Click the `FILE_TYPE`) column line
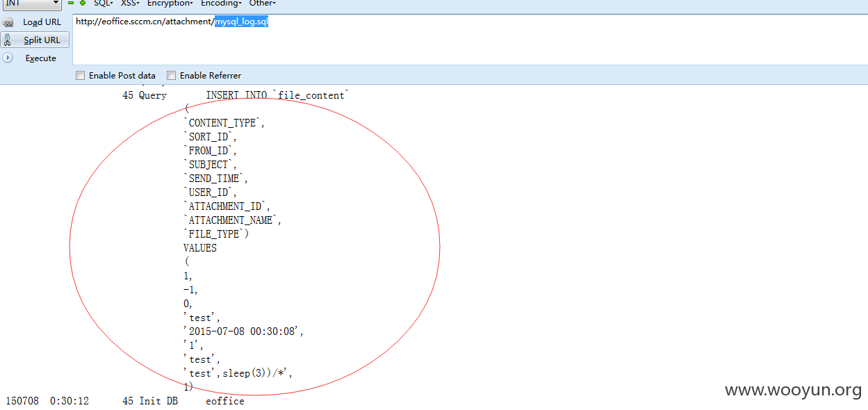 point(216,234)
